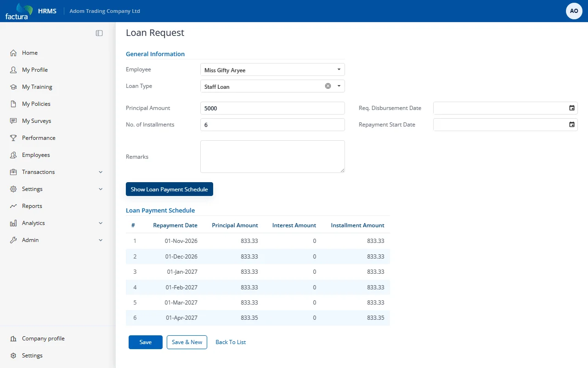
Task: Open My Training page
Action: pyautogui.click(x=37, y=87)
